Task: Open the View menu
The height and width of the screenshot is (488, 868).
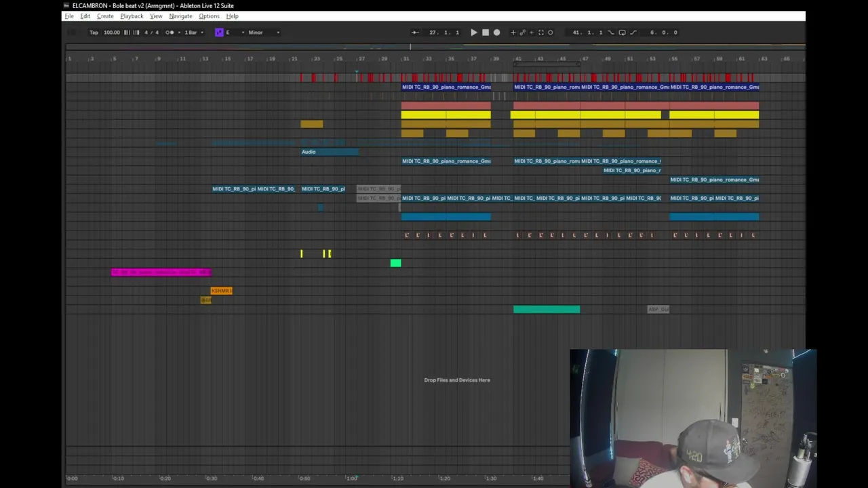Action: (x=156, y=16)
